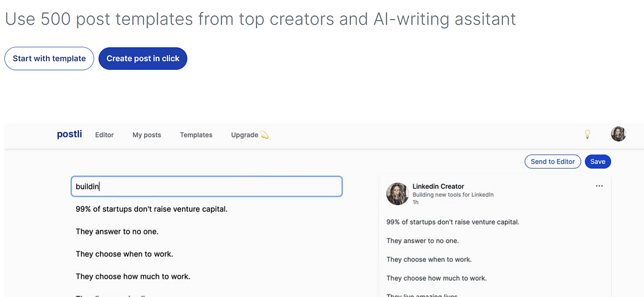Click "They choose how much to work." in editor

(133, 277)
